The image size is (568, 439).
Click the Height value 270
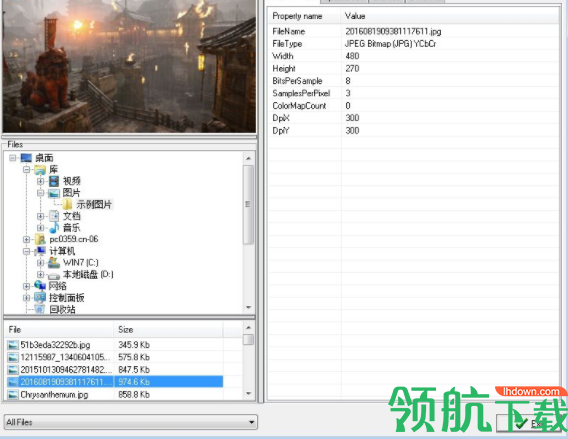[x=352, y=68]
